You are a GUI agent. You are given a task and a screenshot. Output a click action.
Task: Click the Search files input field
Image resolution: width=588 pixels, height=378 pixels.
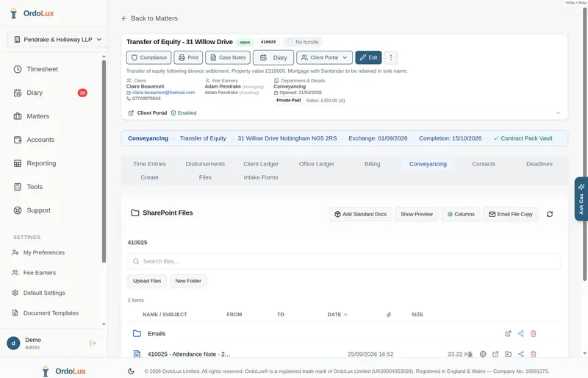344,261
